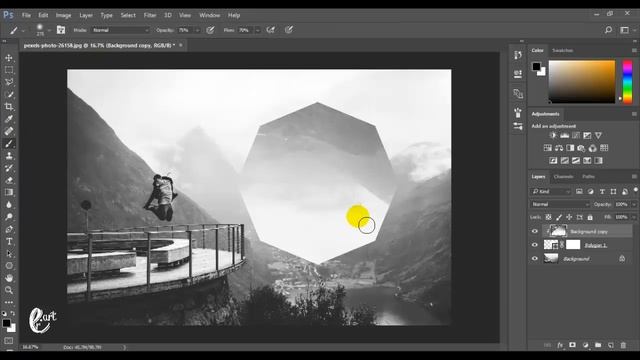This screenshot has width=640, height=360.
Task: Select the Quick Selection tool
Action: click(9, 95)
